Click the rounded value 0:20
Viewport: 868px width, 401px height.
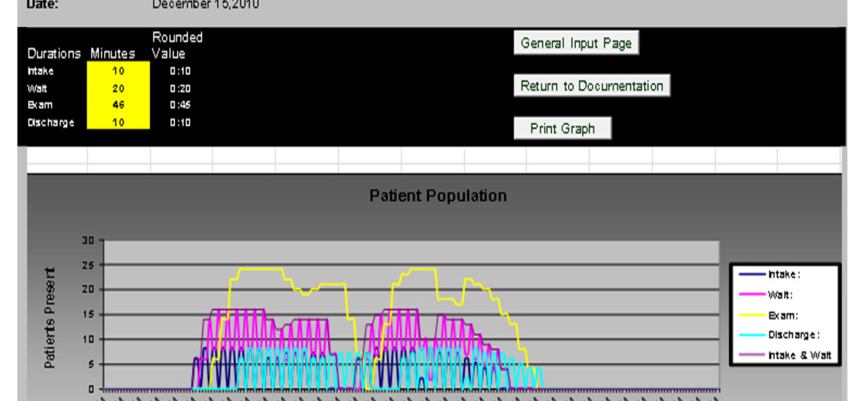[x=180, y=88]
